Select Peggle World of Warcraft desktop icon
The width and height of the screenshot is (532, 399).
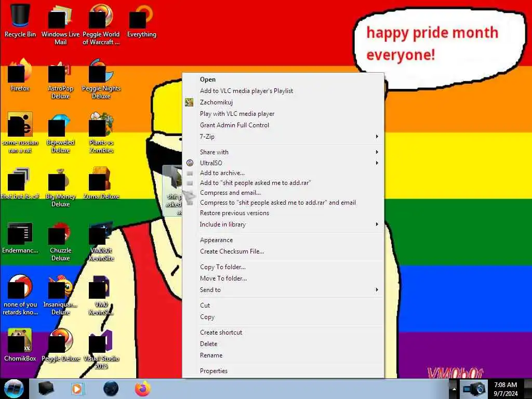[101, 24]
